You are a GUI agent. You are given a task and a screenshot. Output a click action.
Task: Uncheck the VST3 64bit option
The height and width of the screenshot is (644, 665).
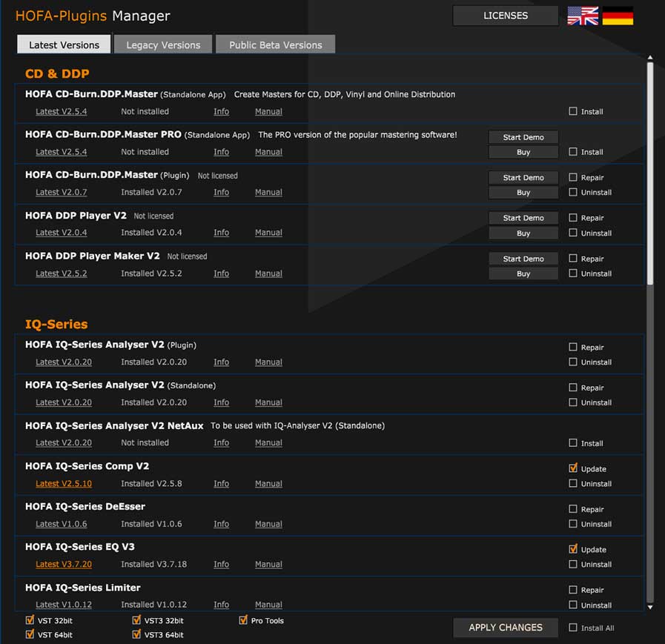pos(136,634)
